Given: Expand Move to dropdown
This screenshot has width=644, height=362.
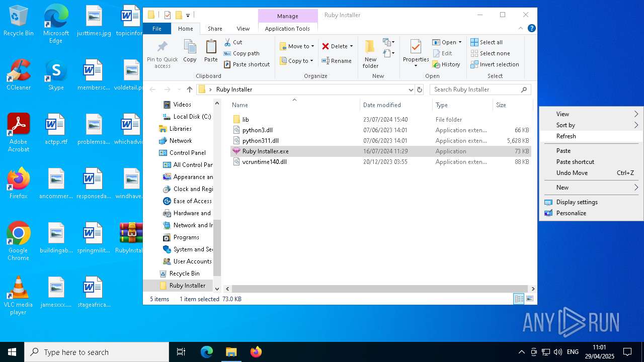Looking at the screenshot, I should (x=312, y=46).
